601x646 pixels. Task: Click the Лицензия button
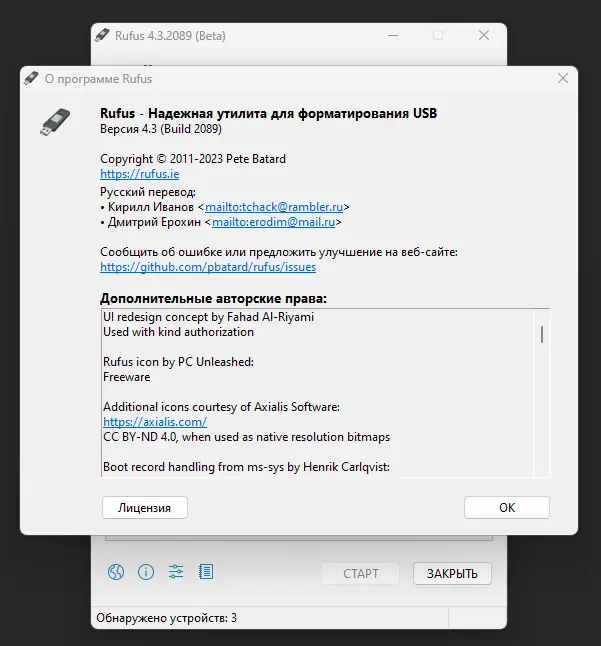click(145, 508)
